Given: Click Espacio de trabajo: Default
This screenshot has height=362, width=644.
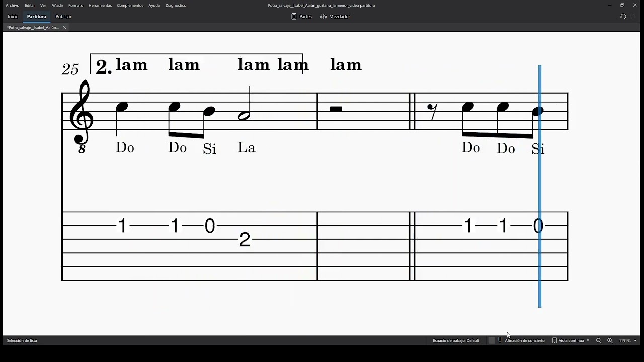Looking at the screenshot, I should point(456,341).
